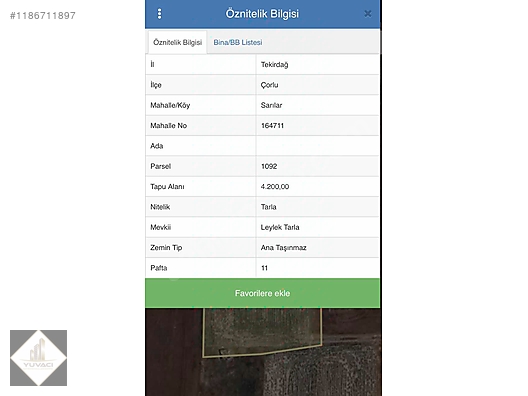This screenshot has width=528, height=396.
Task: Click the İlçe row label
Action: 156,85
